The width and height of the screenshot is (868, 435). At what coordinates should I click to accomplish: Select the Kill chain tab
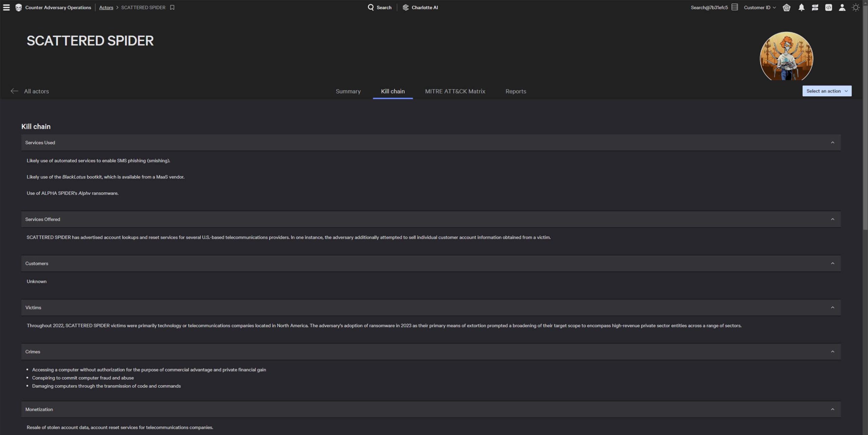[393, 91]
